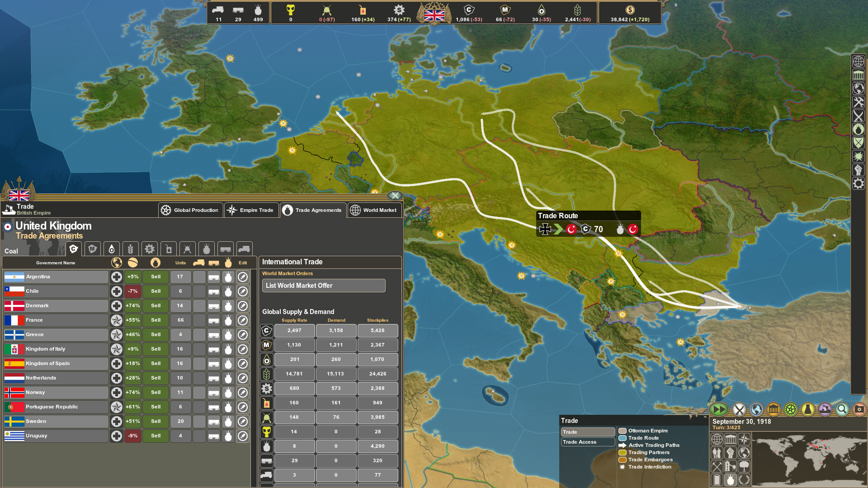
Task: Expand the edit options for Argentina
Action: 243,277
